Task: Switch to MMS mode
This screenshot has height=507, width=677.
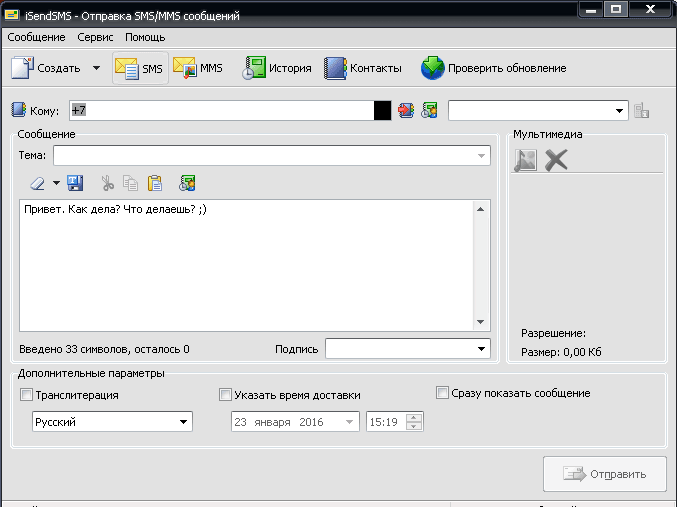Action: tap(198, 68)
